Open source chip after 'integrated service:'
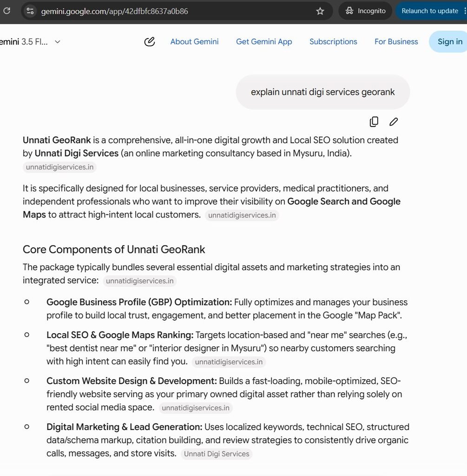 tap(139, 281)
